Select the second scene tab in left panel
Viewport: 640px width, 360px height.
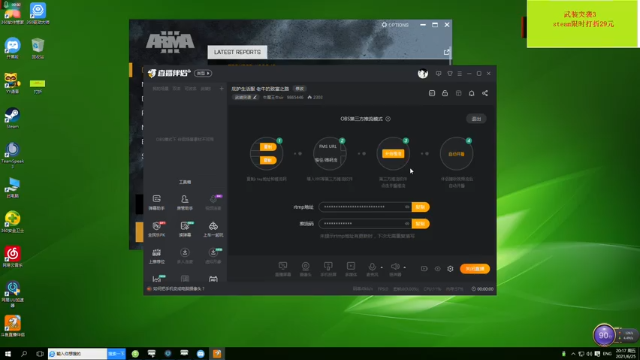[x=176, y=89]
